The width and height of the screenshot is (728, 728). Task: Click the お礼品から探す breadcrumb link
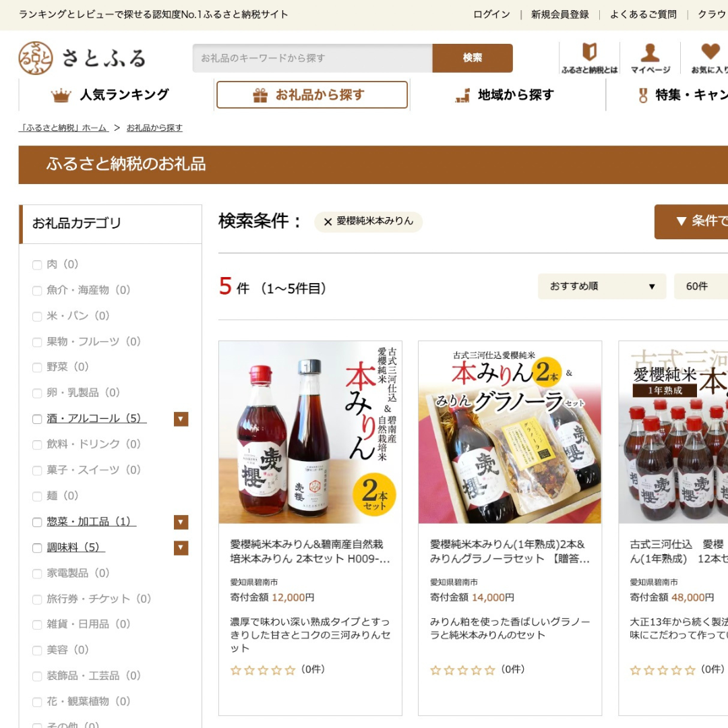(154, 127)
